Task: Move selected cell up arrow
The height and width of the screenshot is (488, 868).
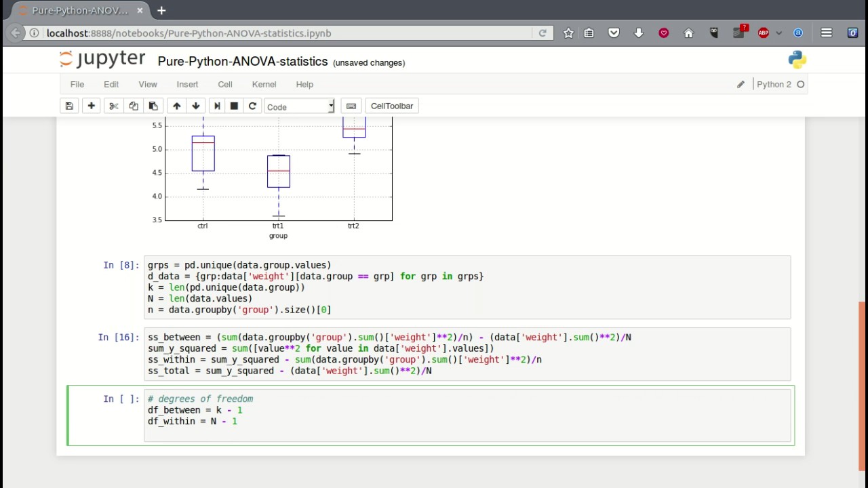Action: coord(176,106)
